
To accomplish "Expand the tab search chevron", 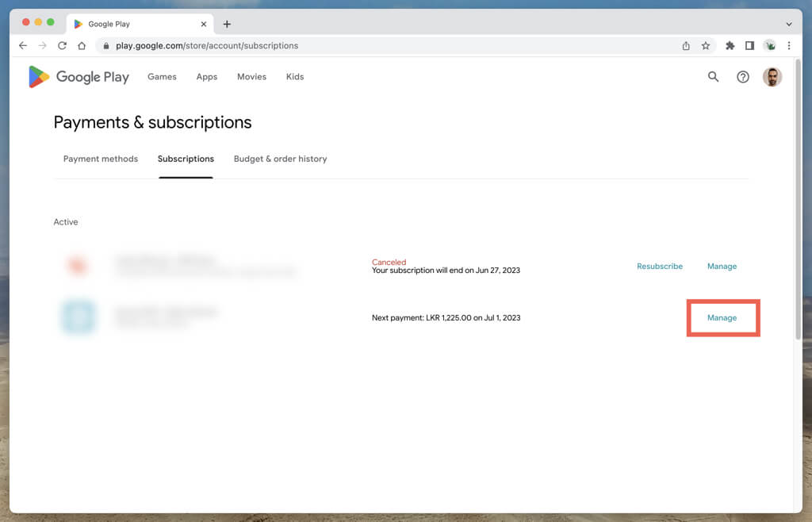I will click(x=789, y=24).
